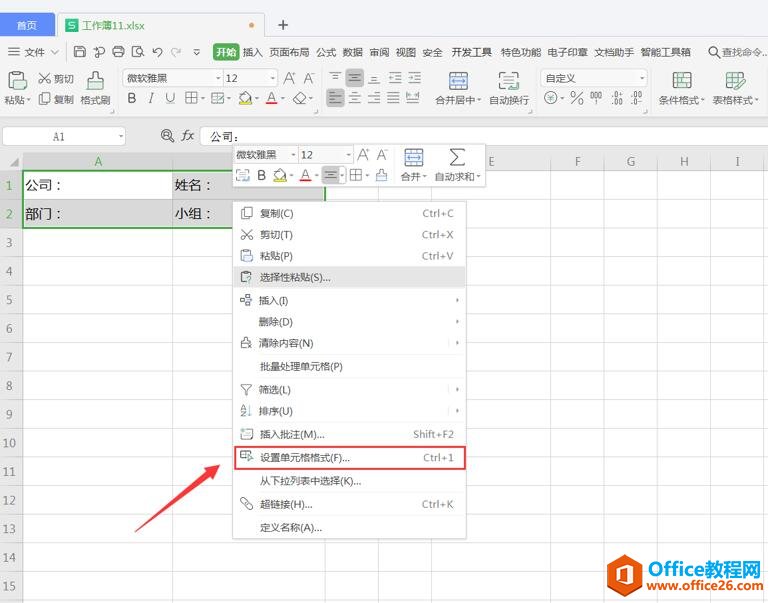This screenshot has width=770, height=603.
Task: Click the Wrap Text (自动换行) icon
Action: click(509, 81)
